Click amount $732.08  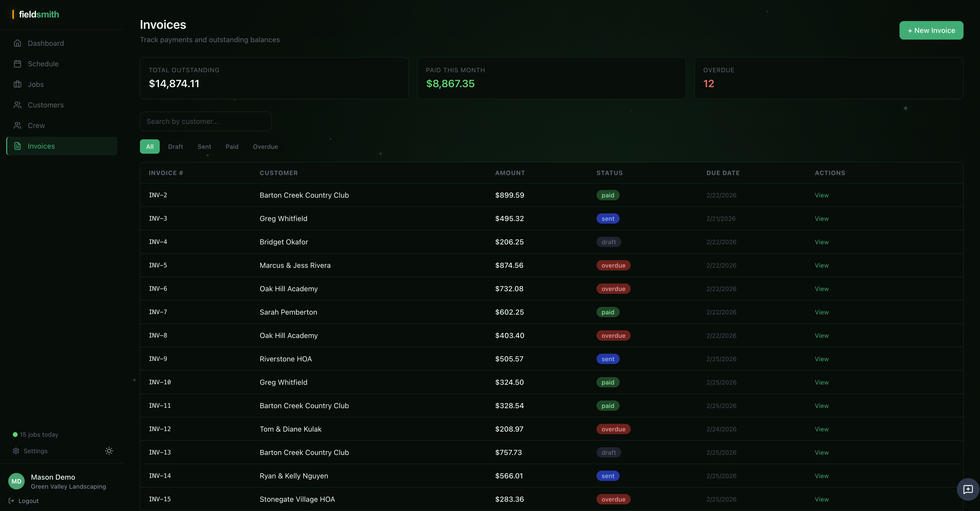click(x=509, y=289)
